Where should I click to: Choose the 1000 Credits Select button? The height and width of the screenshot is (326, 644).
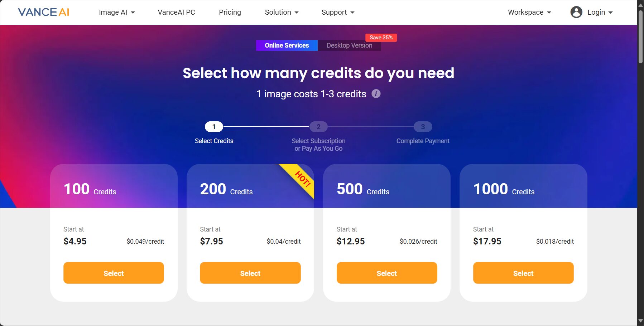[x=523, y=273]
